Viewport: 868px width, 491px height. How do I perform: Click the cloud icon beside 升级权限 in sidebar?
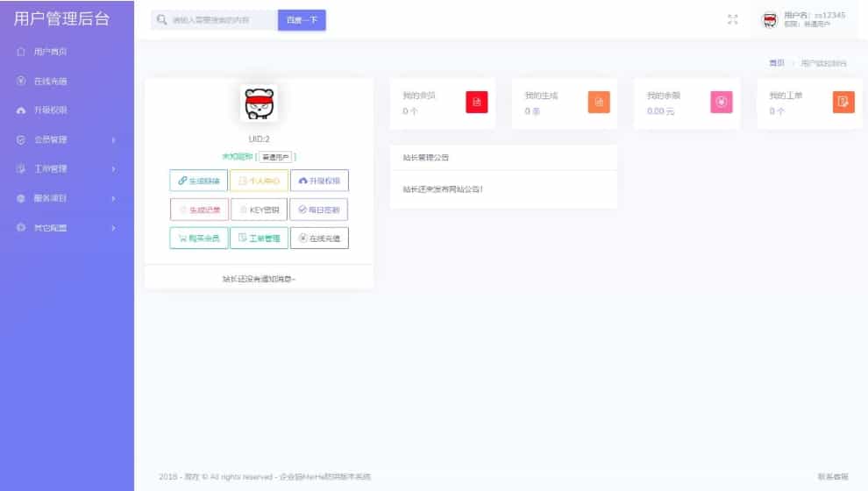tap(21, 110)
